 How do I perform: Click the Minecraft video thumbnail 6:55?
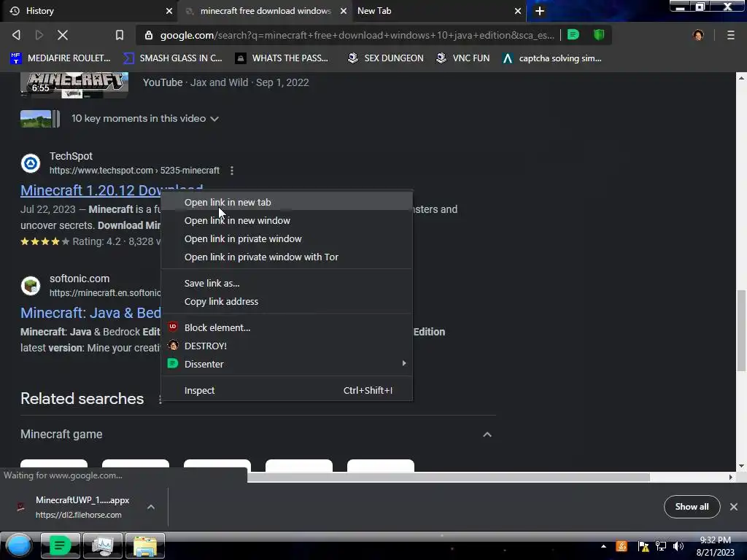[x=74, y=85]
